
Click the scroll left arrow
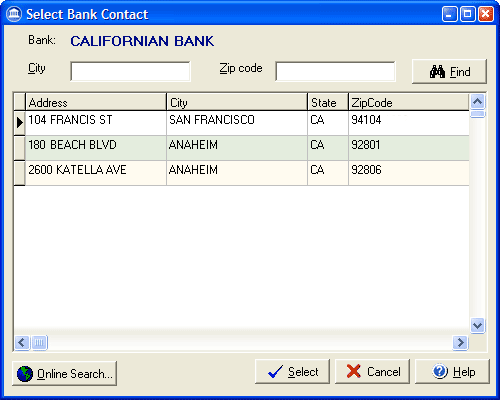coord(22,342)
